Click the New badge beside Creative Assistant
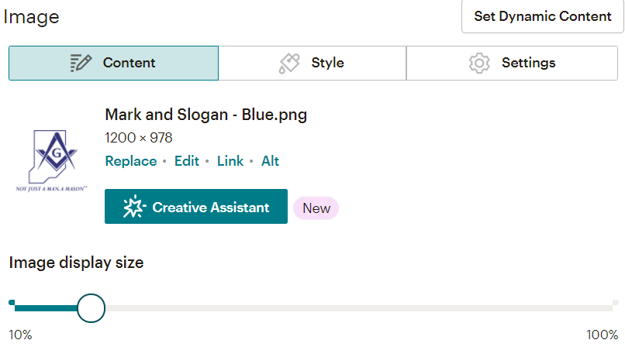625x364 pixels. pos(316,208)
